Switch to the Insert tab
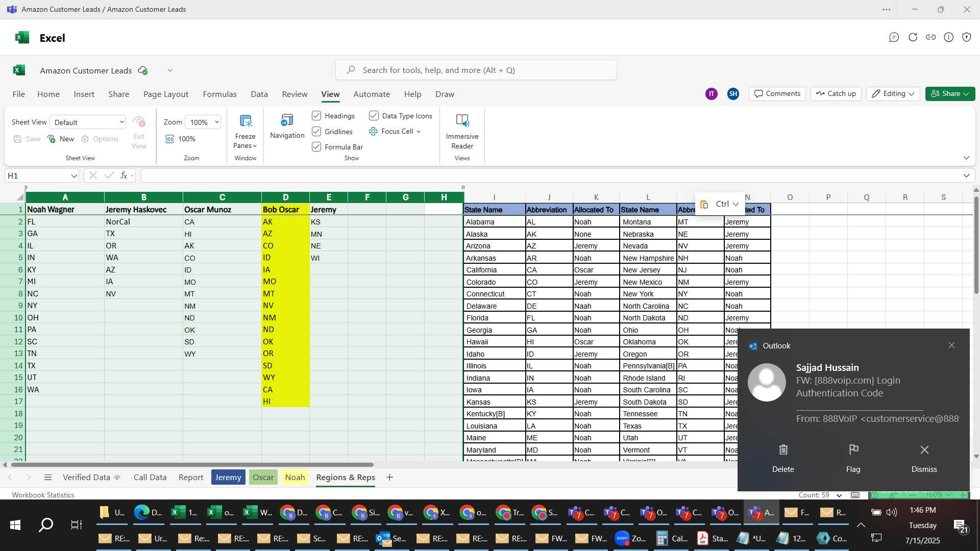This screenshot has height=551, width=980. click(84, 94)
